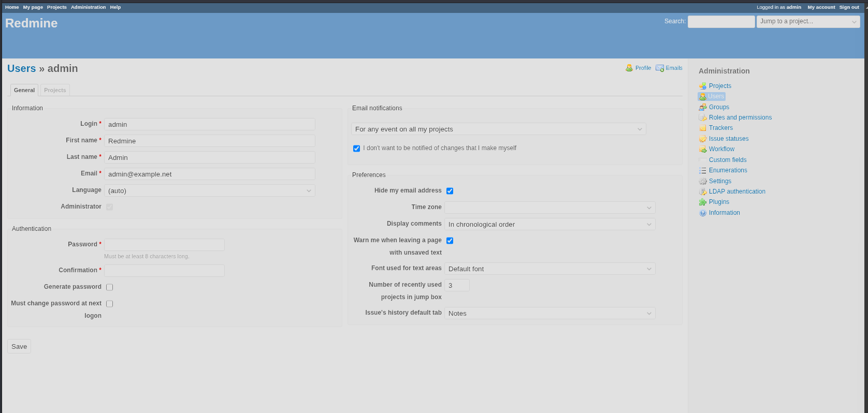This screenshot has width=868, height=413.
Task: Open Projects in the top menu
Action: pos(57,7)
